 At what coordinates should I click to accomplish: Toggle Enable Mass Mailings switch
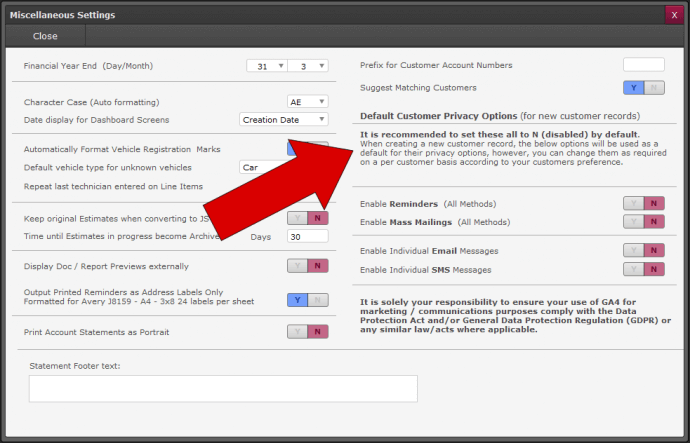tap(643, 222)
